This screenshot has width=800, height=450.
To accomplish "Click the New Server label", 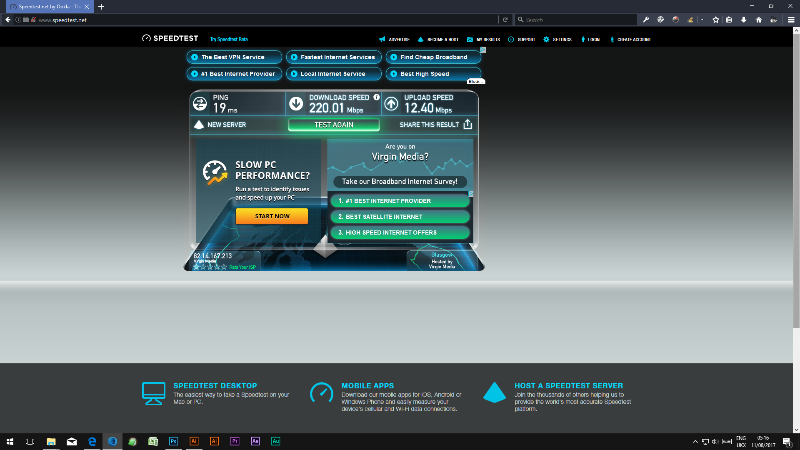I will [227, 124].
